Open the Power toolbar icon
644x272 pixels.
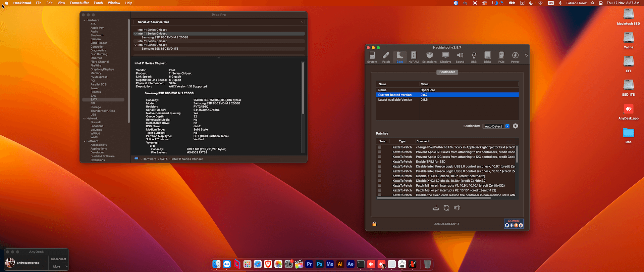[515, 57]
